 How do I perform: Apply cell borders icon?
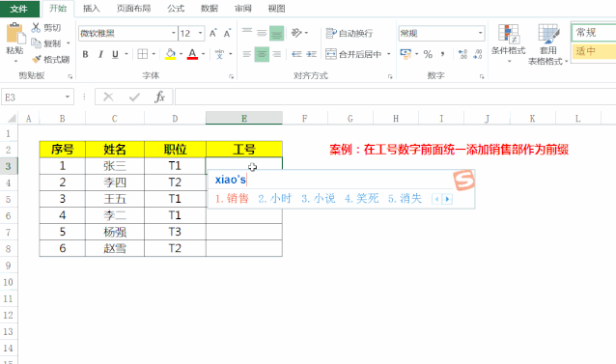coord(143,54)
